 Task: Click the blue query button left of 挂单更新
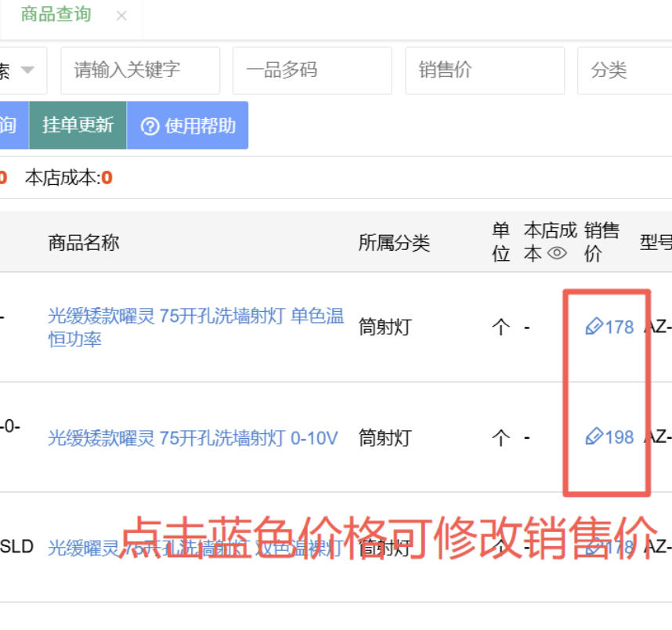point(11,125)
